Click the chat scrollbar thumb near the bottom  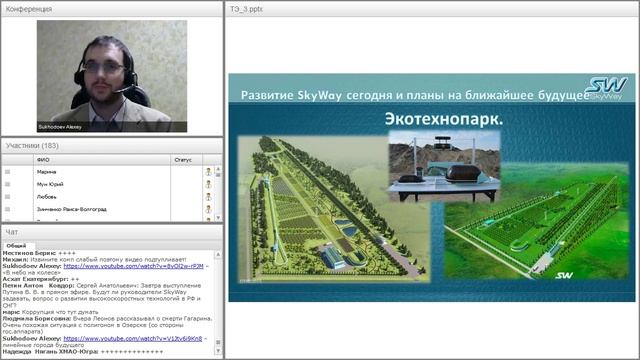[x=218, y=342]
